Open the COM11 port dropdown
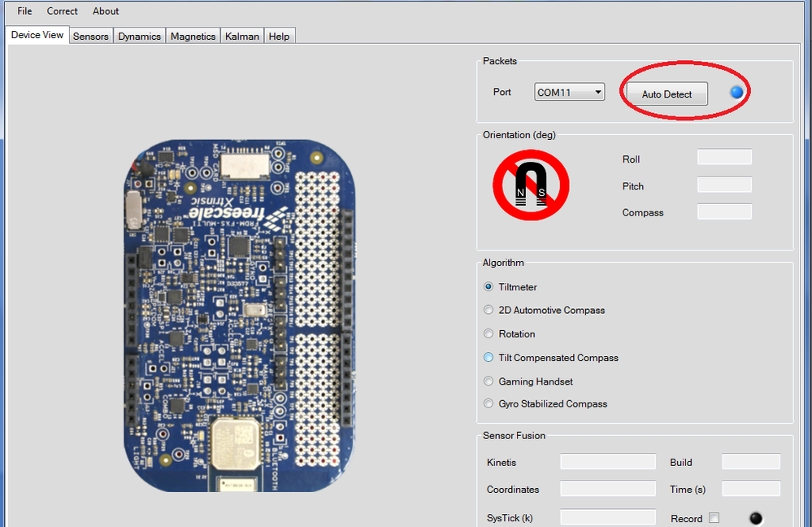Image resolution: width=812 pixels, height=527 pixels. [569, 92]
